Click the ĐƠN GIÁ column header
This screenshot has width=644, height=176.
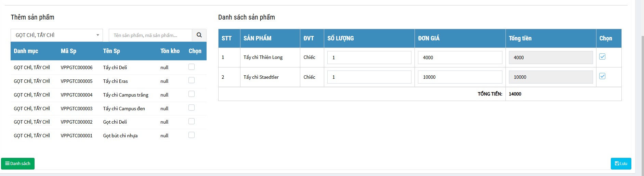click(x=429, y=38)
